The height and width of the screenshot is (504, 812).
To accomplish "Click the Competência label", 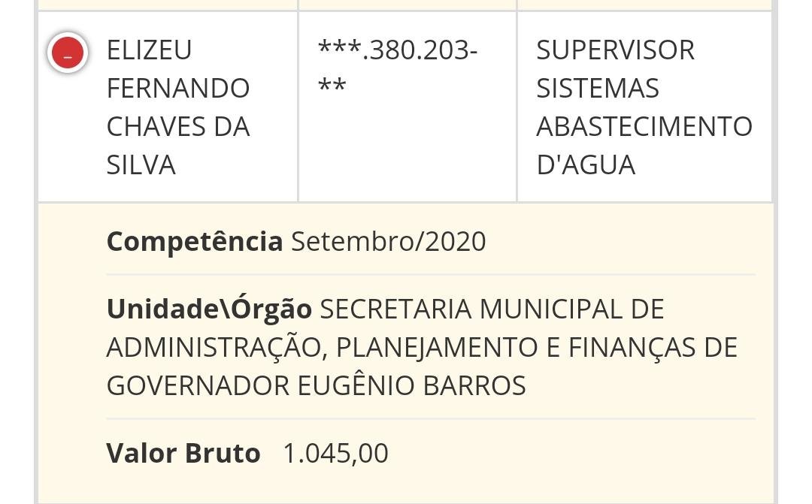I will 195,242.
